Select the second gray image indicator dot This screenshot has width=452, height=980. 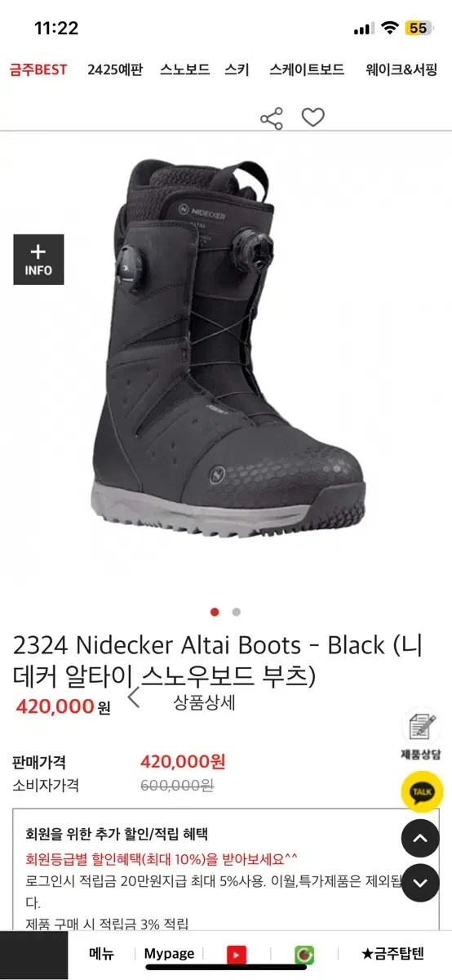(x=237, y=612)
